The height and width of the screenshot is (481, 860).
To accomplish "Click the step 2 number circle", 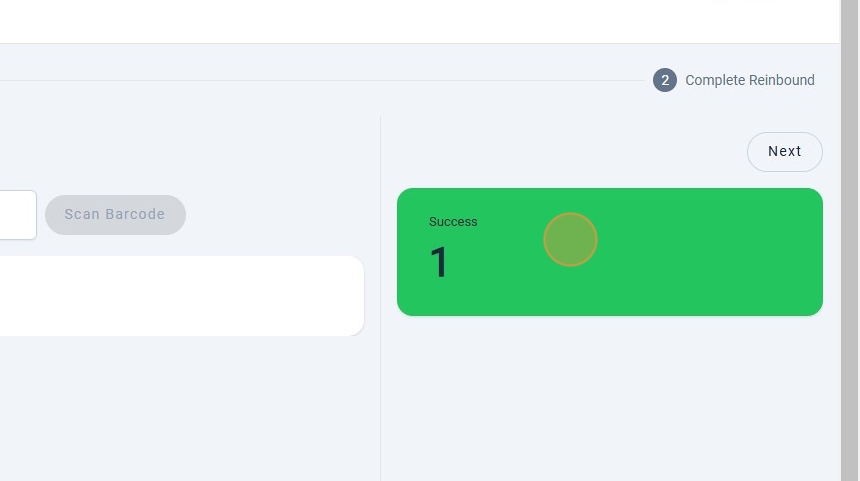I will (x=665, y=80).
